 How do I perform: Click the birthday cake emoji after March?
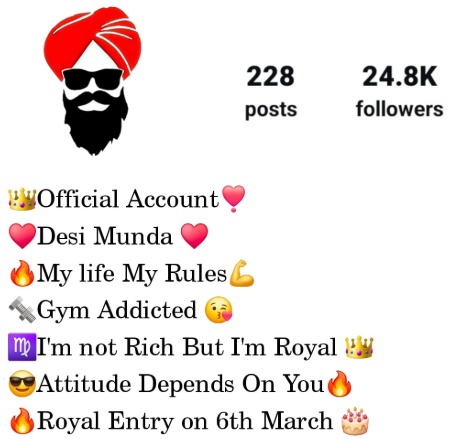[355, 421]
